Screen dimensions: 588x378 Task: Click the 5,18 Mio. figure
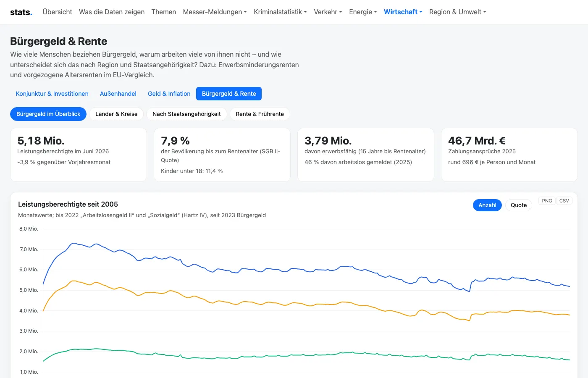(x=41, y=141)
